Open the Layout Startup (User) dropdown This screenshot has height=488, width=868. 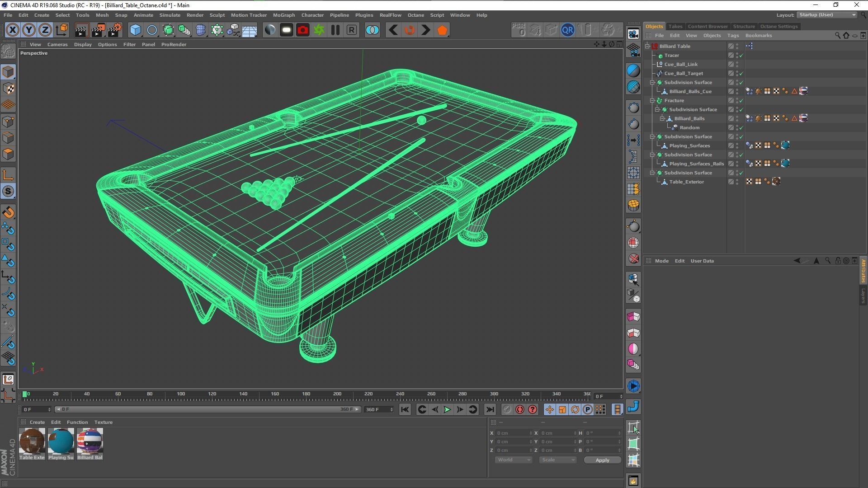(827, 15)
